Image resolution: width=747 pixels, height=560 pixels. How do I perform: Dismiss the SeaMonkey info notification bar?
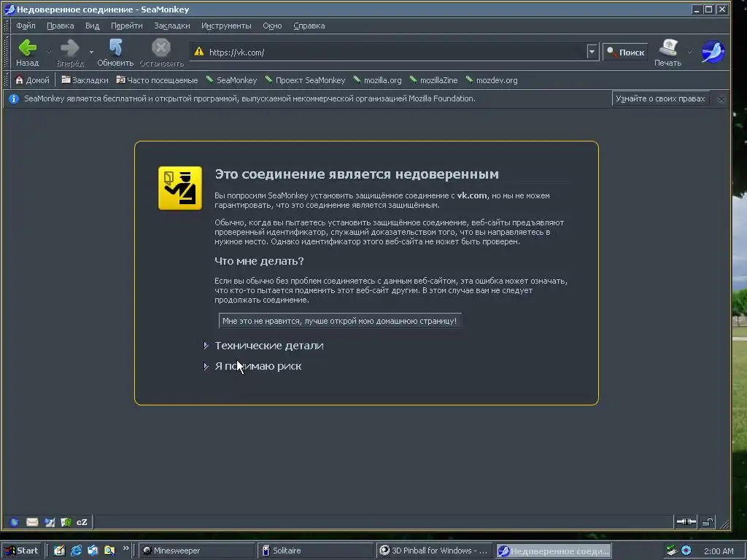721,99
